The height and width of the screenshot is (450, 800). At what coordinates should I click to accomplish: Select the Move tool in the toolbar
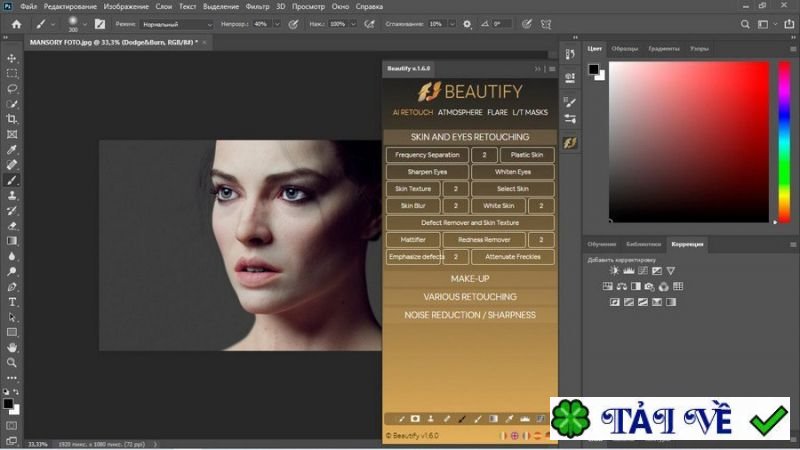tap(12, 58)
